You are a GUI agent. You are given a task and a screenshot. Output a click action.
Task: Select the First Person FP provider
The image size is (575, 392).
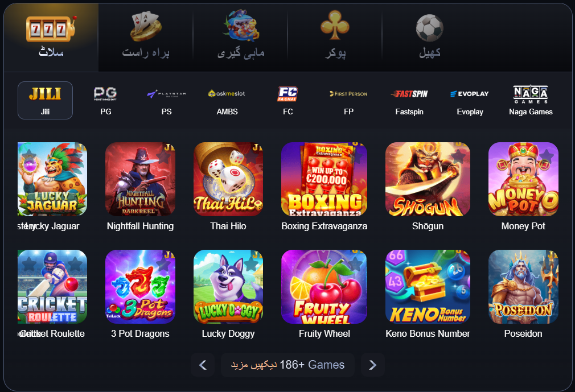click(348, 100)
